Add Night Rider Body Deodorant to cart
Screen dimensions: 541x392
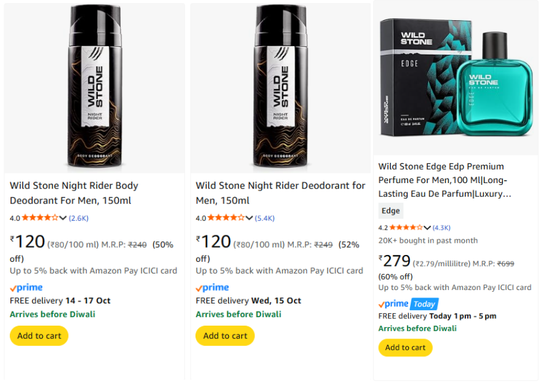(39, 335)
